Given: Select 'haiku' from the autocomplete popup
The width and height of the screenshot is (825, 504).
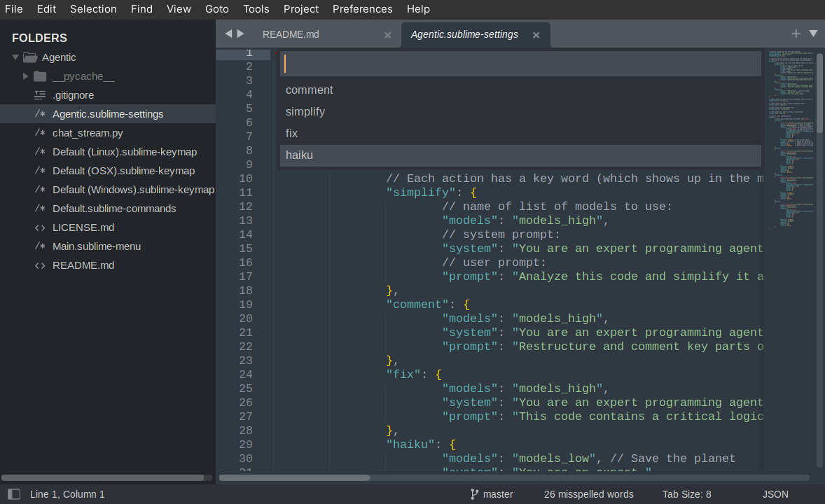Looking at the screenshot, I should (x=299, y=155).
